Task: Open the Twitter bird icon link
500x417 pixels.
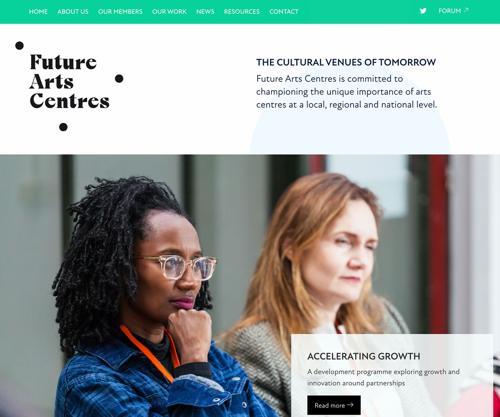Action: [423, 11]
